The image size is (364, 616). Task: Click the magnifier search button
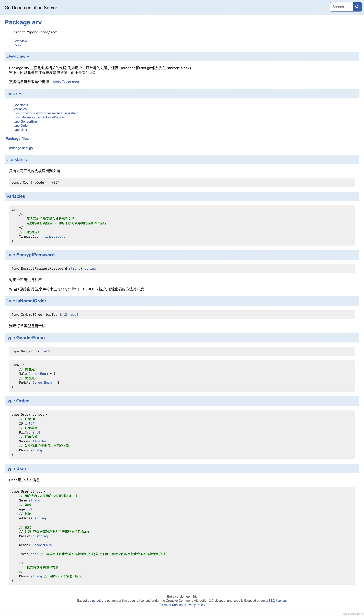pyautogui.click(x=357, y=7)
